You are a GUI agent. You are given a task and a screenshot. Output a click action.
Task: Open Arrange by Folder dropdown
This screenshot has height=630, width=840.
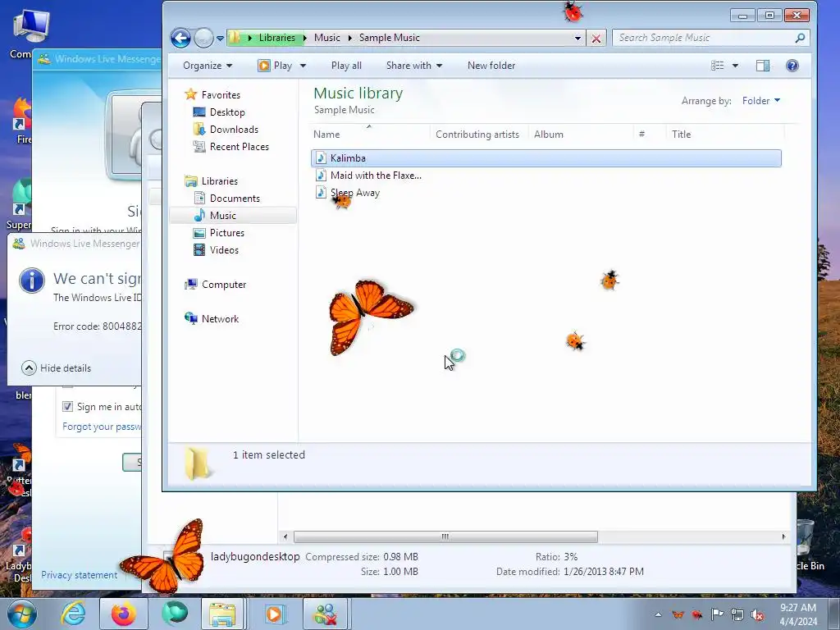click(x=761, y=101)
